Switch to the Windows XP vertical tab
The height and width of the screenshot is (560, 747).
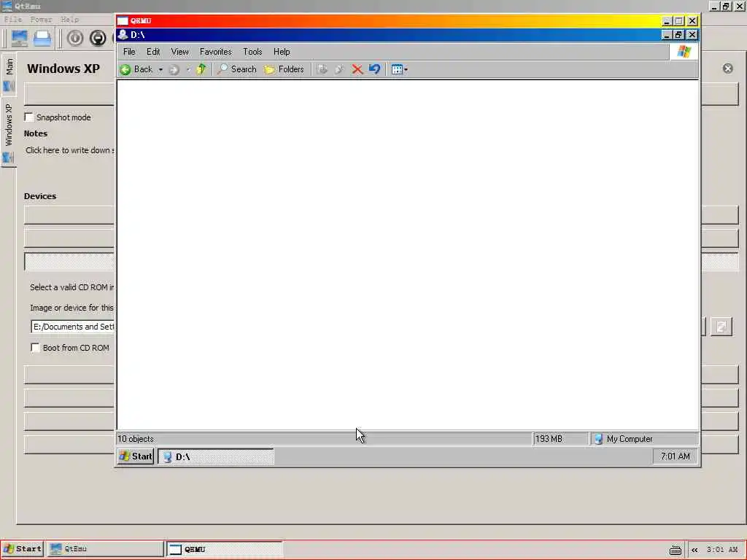click(8, 133)
